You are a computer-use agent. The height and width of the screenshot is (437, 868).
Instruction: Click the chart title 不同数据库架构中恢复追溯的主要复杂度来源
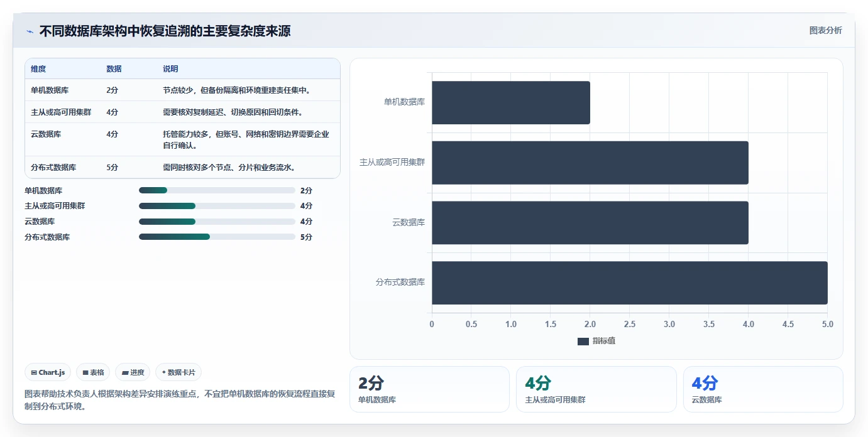click(165, 31)
